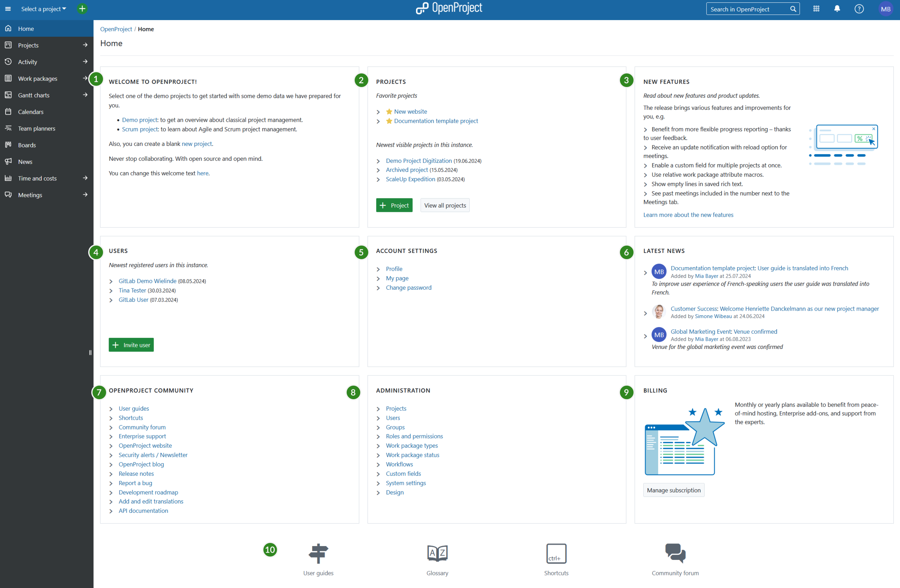Open the Demo project link
Viewport: 900px width, 588px height.
139,120
